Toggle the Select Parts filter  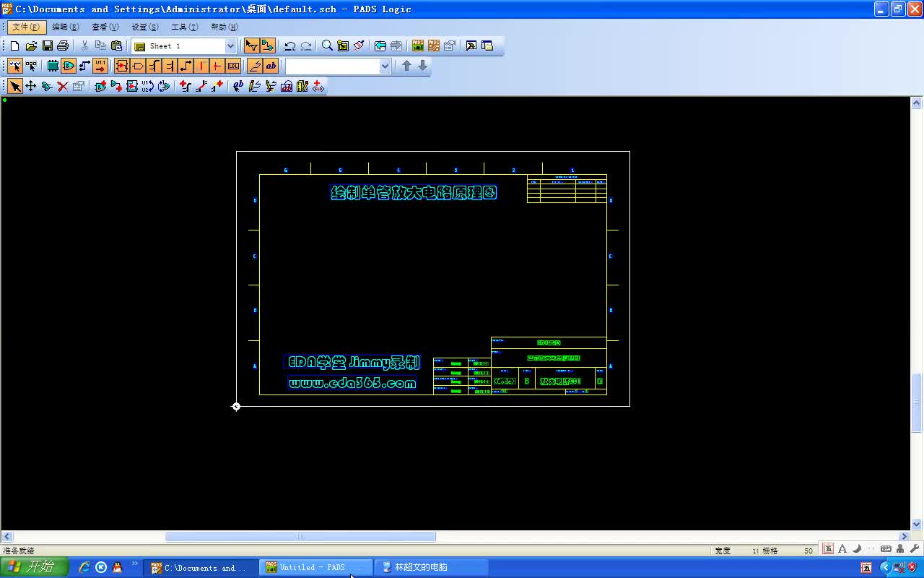(x=53, y=66)
